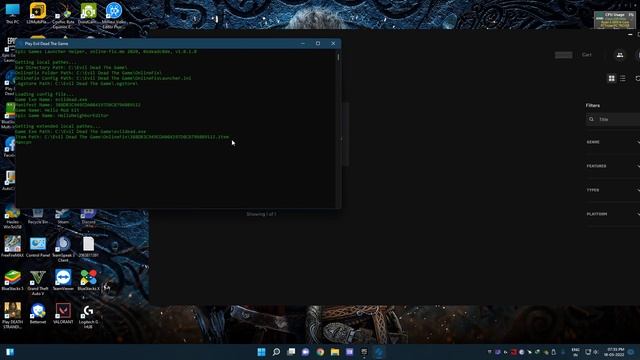640x360 pixels.
Task: Launch Betternet VPN shortcut
Action: coord(38,313)
